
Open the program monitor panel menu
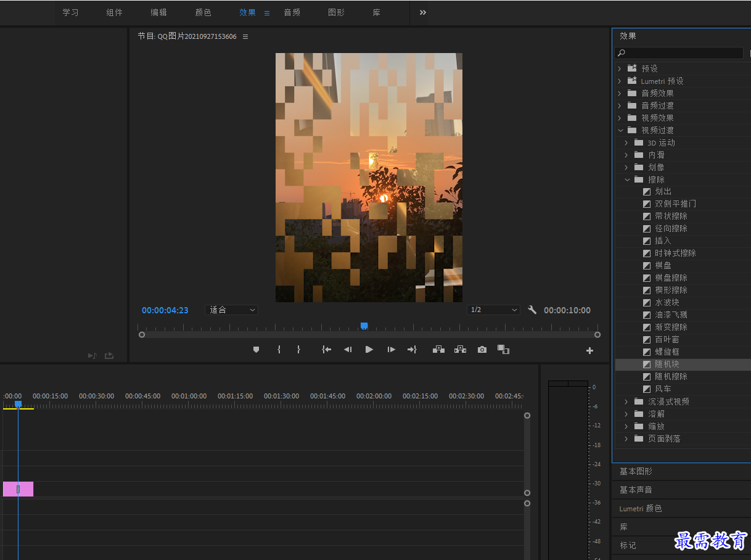245,36
